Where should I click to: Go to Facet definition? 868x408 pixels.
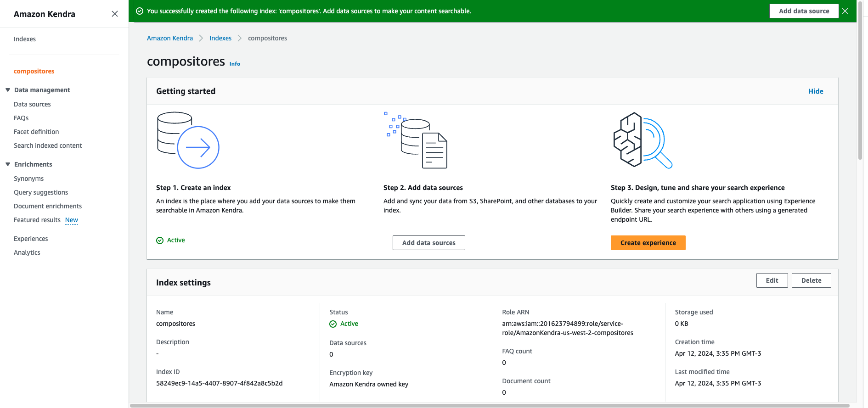(x=36, y=132)
